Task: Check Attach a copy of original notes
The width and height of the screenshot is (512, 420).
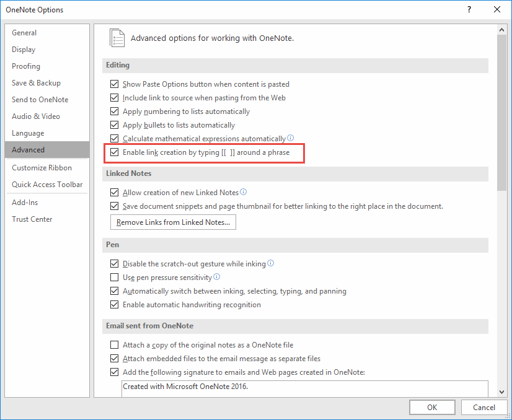Action: 114,345
